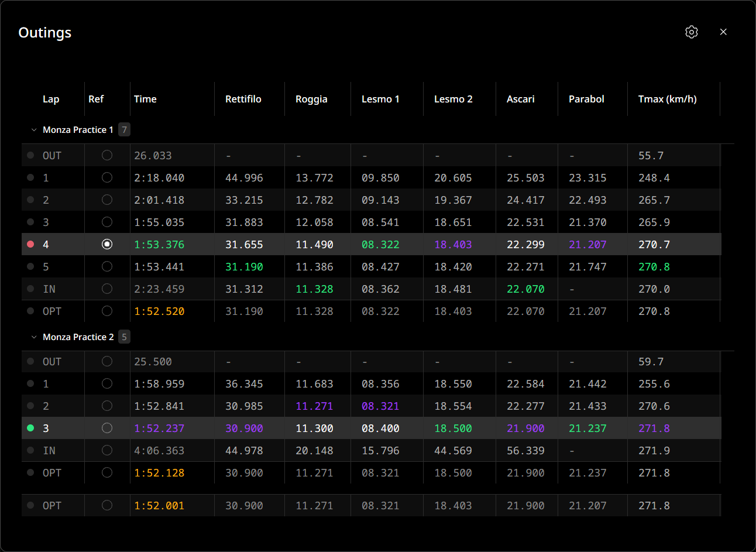Toggle the dot on lap 2:18.040 row
Screen dimensions: 756x552
pos(30,177)
